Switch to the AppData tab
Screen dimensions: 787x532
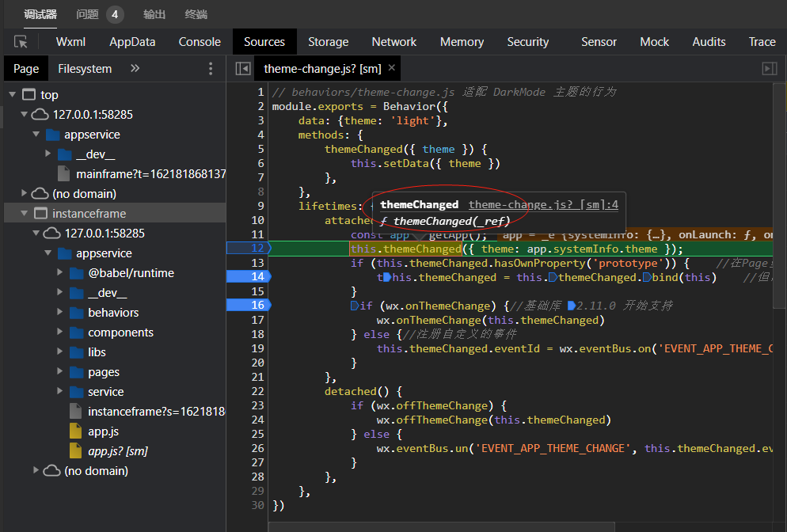click(132, 42)
